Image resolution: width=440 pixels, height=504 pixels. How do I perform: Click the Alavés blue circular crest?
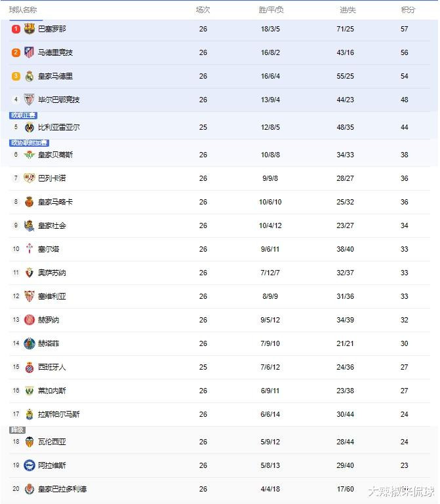(x=30, y=465)
